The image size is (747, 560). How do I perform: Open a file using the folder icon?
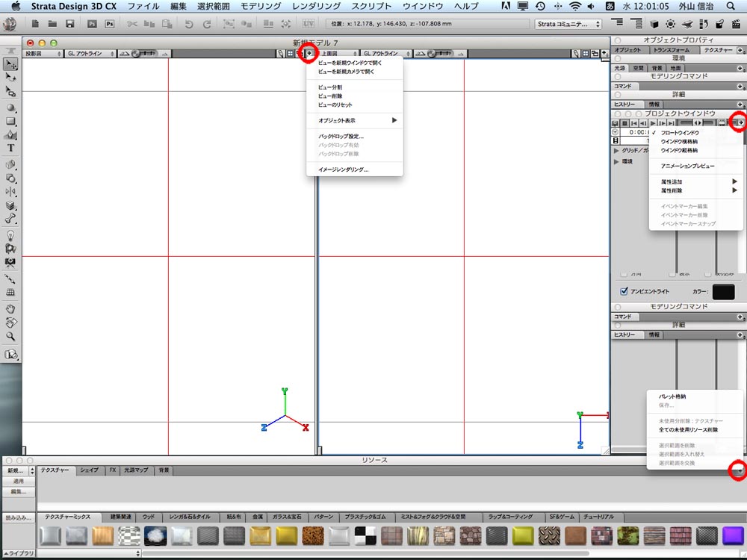click(x=52, y=24)
